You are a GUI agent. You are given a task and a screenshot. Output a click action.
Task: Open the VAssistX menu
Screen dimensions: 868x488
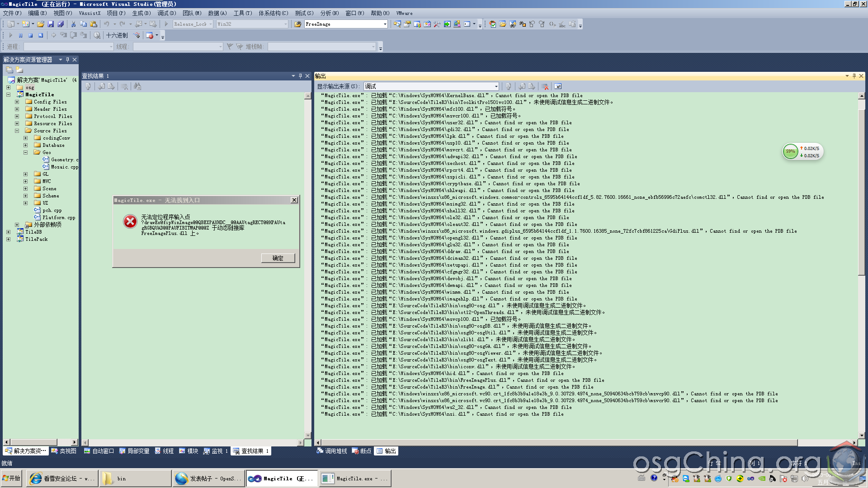pos(90,13)
